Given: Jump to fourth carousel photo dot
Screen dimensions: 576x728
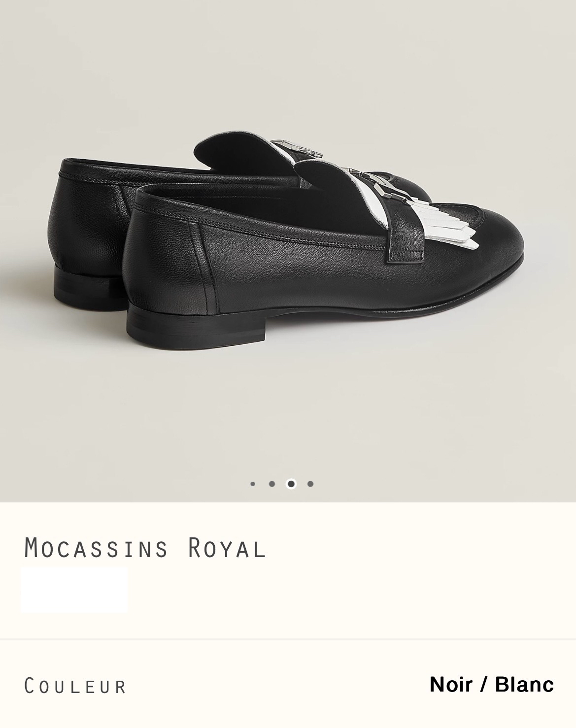Looking at the screenshot, I should [310, 484].
